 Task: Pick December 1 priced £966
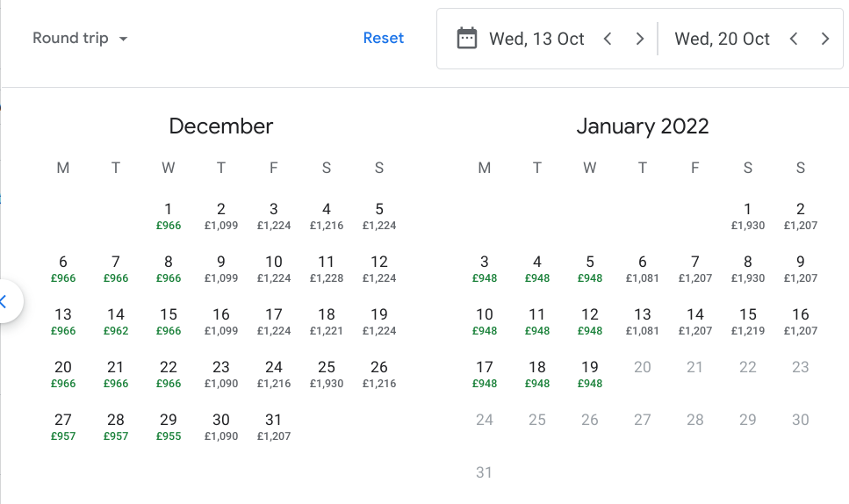coord(169,216)
